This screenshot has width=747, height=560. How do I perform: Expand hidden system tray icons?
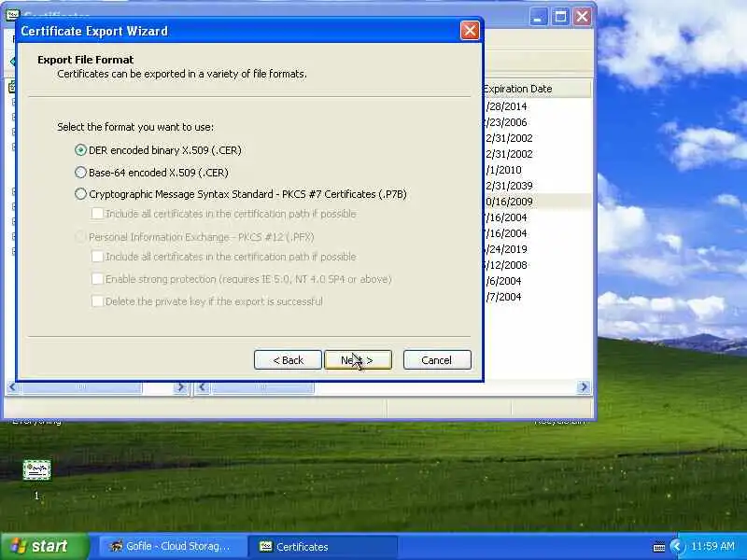[675, 546]
